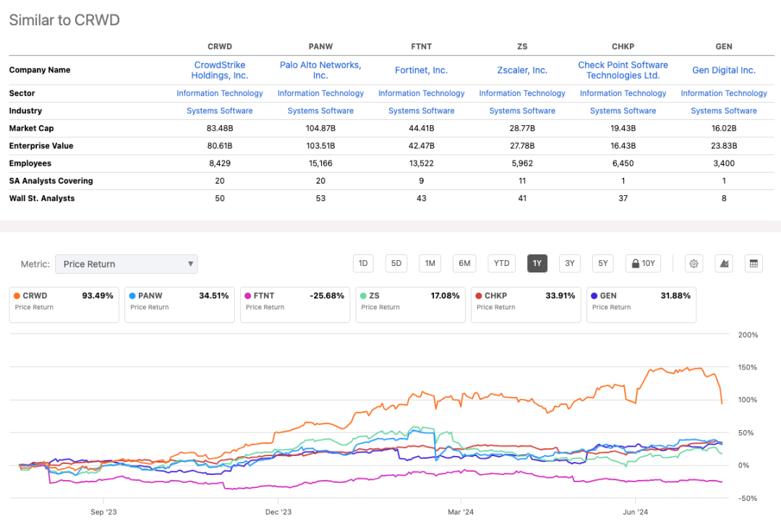Select the 1D time range
781x532 pixels.
tap(363, 263)
